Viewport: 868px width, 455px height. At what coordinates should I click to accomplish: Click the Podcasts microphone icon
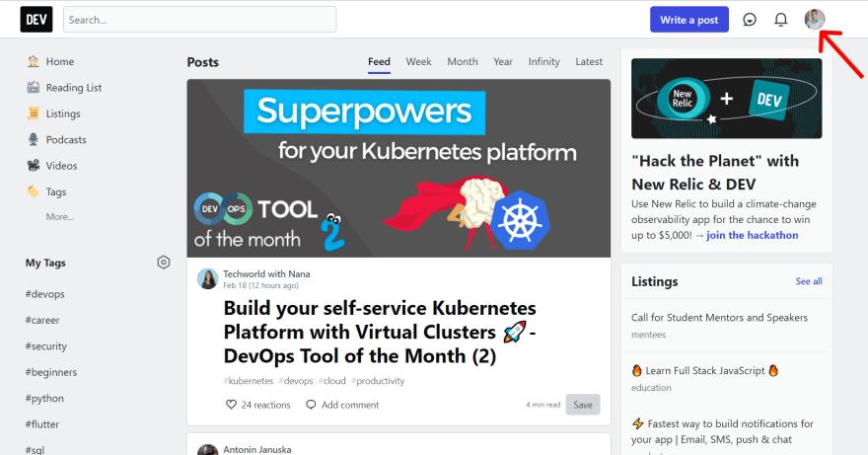click(x=34, y=140)
